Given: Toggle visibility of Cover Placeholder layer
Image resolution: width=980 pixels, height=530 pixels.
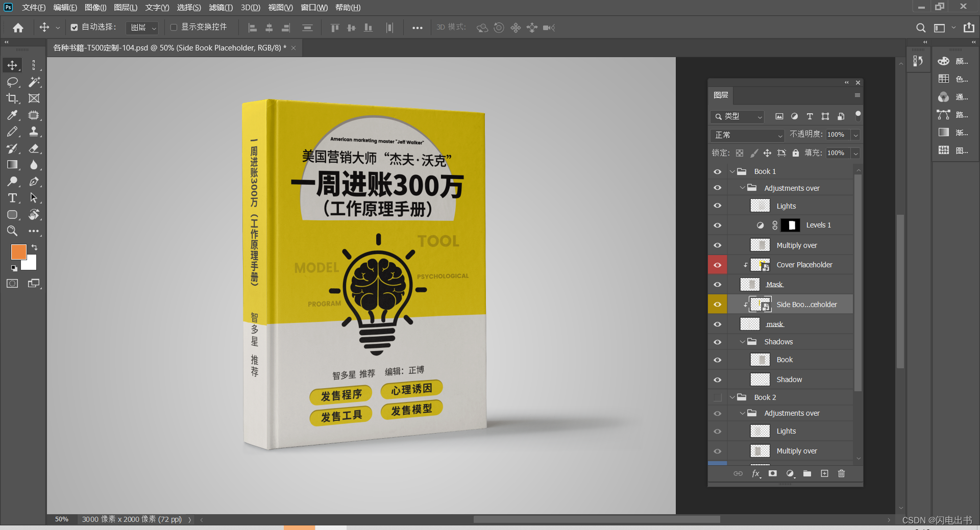Looking at the screenshot, I should (x=717, y=265).
